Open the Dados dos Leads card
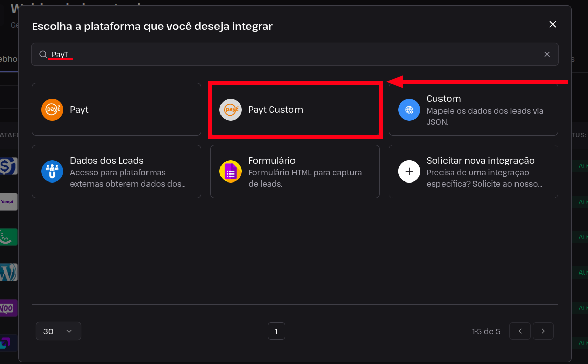 coord(116,171)
